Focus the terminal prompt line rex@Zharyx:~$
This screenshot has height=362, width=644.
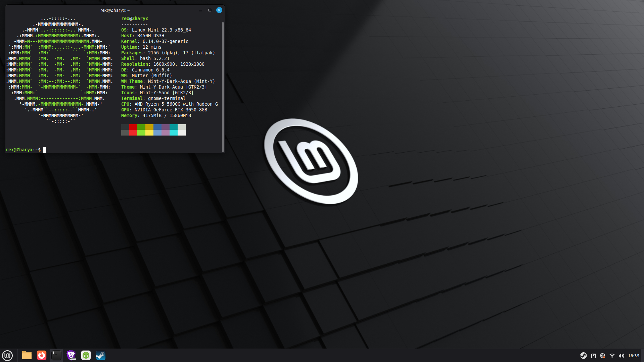coord(101,150)
